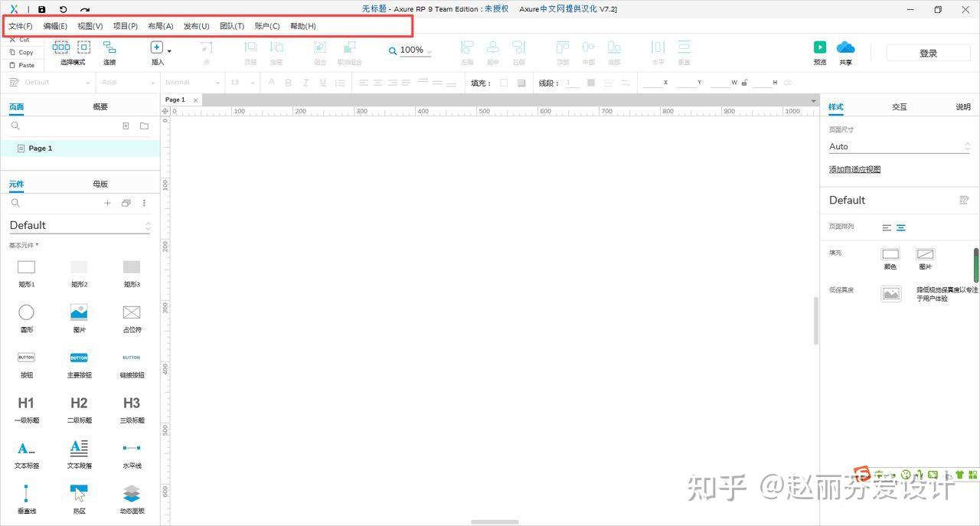The image size is (980, 526).
Task: Click the add page icon in pages panel
Action: [x=126, y=126]
